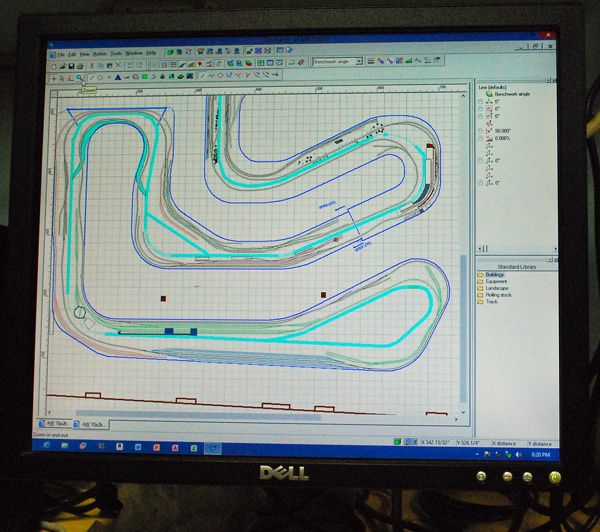
Task: Expand the Track library folder
Action: tap(481, 302)
